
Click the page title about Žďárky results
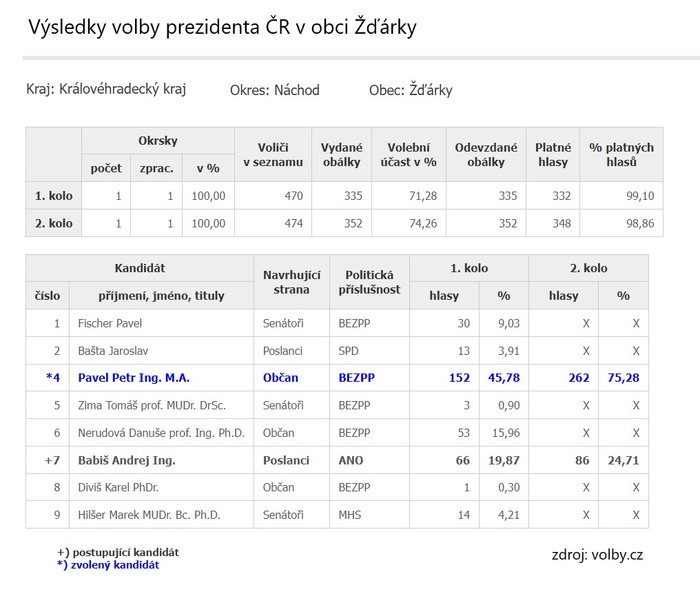222,27
